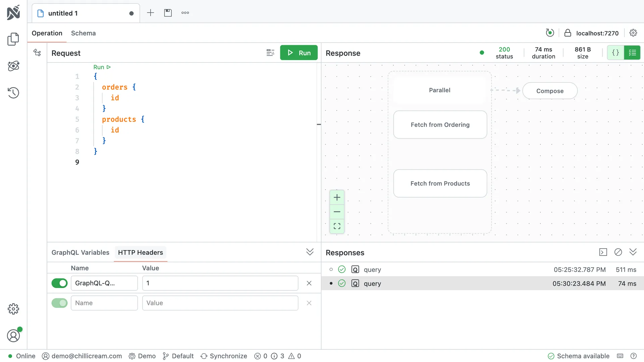Viewport: 644px width, 362px height.
Task: Collapse the HTTP Headers section
Action: pyautogui.click(x=310, y=252)
